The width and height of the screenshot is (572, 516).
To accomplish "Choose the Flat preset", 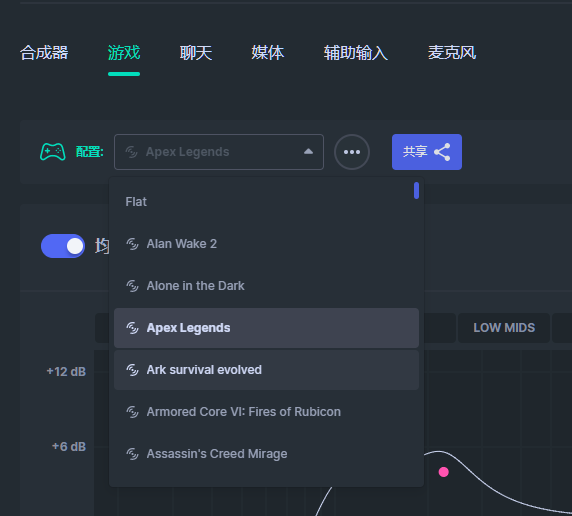I will [x=266, y=202].
